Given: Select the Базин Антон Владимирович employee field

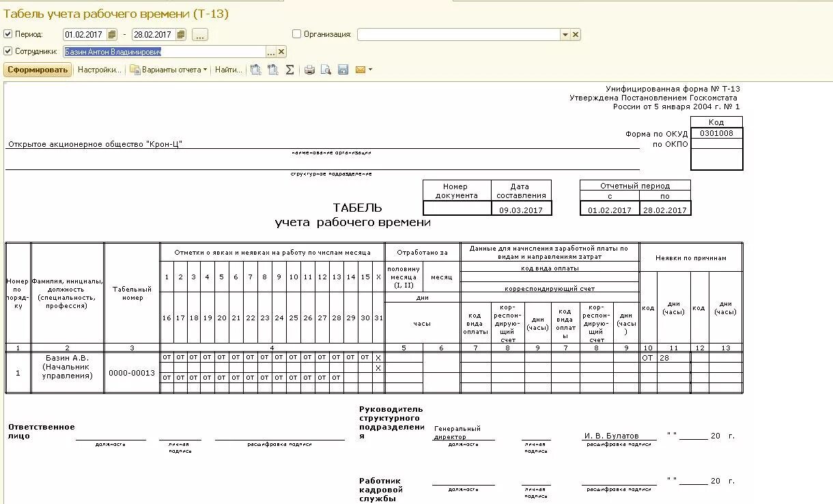Looking at the screenshot, I should tap(165, 52).
